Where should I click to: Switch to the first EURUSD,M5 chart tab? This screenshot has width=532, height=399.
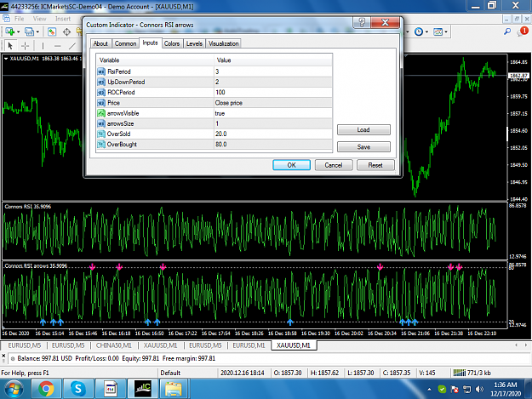[x=25, y=345]
